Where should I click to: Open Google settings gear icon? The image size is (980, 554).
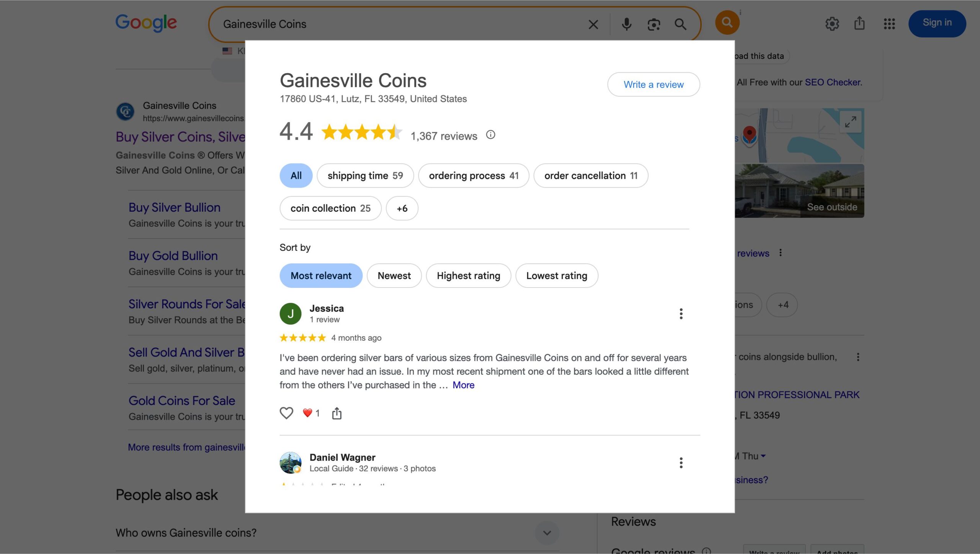832,24
